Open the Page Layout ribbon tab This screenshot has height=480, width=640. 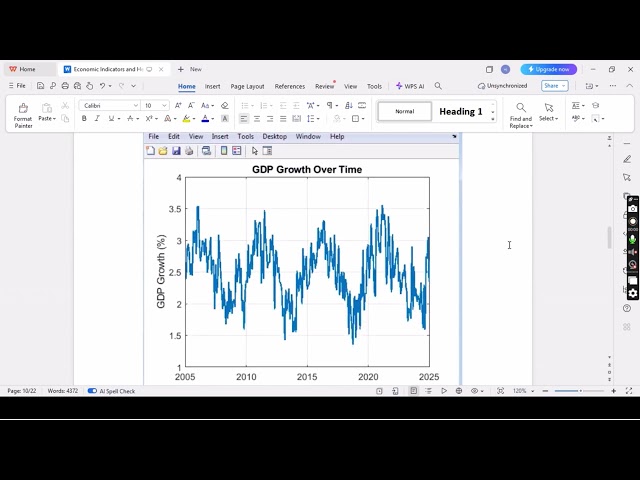247,87
